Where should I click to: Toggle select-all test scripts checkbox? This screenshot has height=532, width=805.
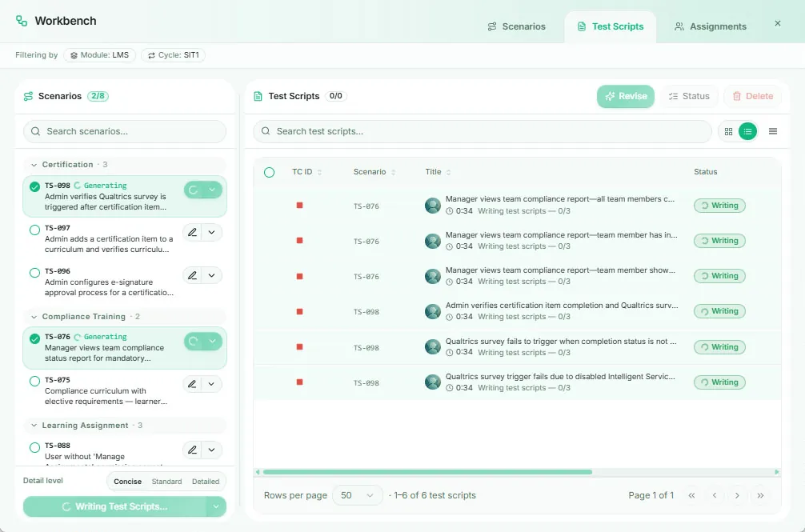[x=269, y=172]
